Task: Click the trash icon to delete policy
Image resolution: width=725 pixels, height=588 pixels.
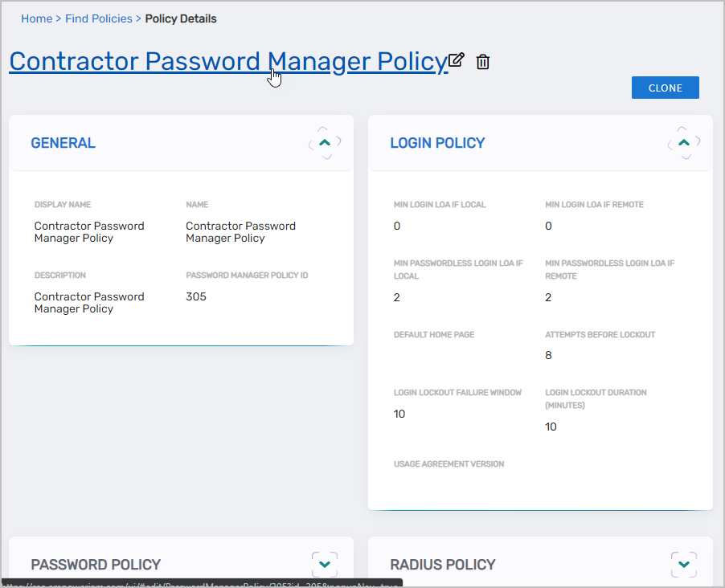Action: click(483, 62)
